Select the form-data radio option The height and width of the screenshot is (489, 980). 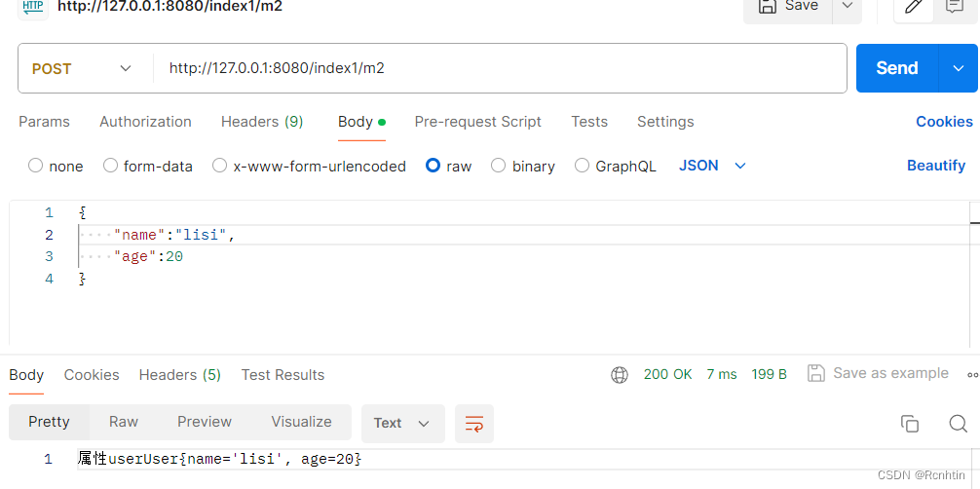pos(111,166)
